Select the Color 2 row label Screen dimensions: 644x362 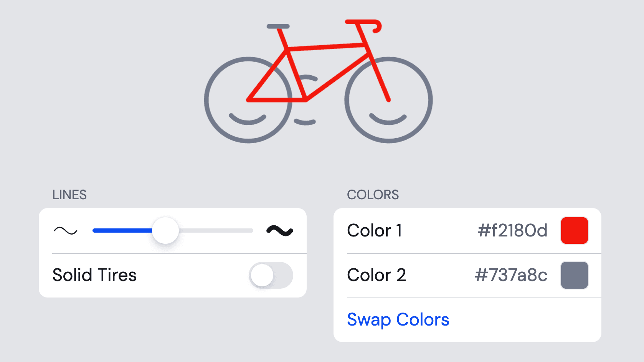click(x=376, y=275)
